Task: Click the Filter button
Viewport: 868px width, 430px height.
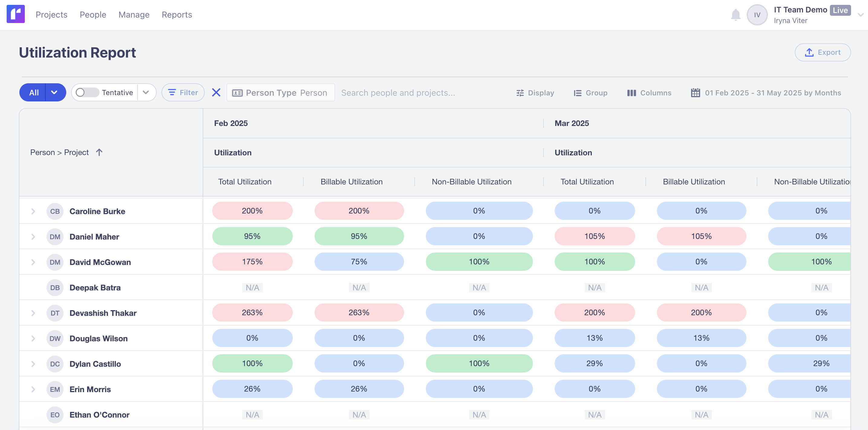Action: pyautogui.click(x=183, y=92)
